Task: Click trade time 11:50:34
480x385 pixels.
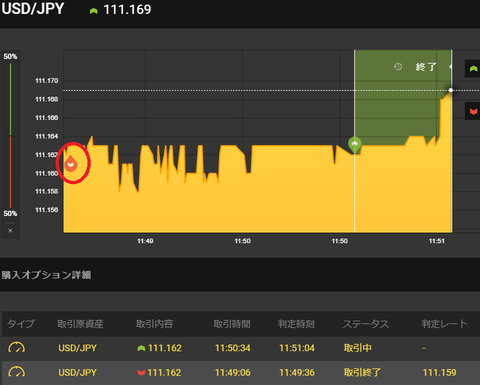Action: (x=233, y=348)
